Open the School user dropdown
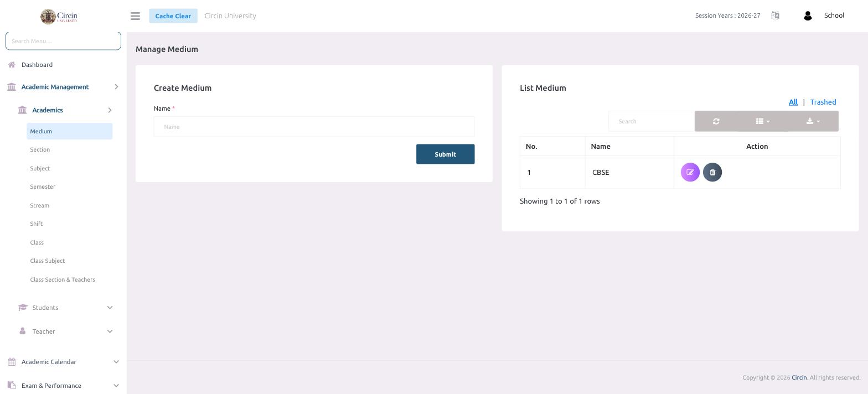 [x=834, y=15]
